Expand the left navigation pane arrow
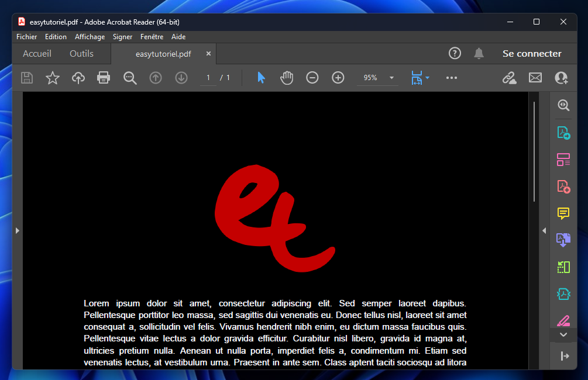588x380 pixels. tap(17, 230)
